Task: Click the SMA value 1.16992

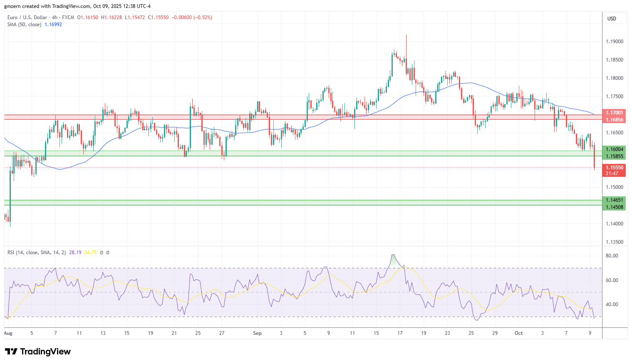Action: tap(53, 25)
